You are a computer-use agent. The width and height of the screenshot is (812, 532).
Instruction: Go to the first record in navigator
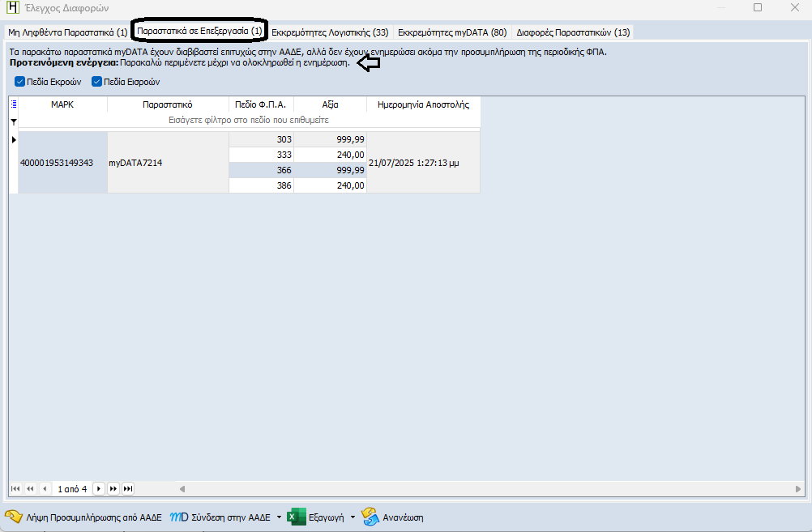(15, 488)
